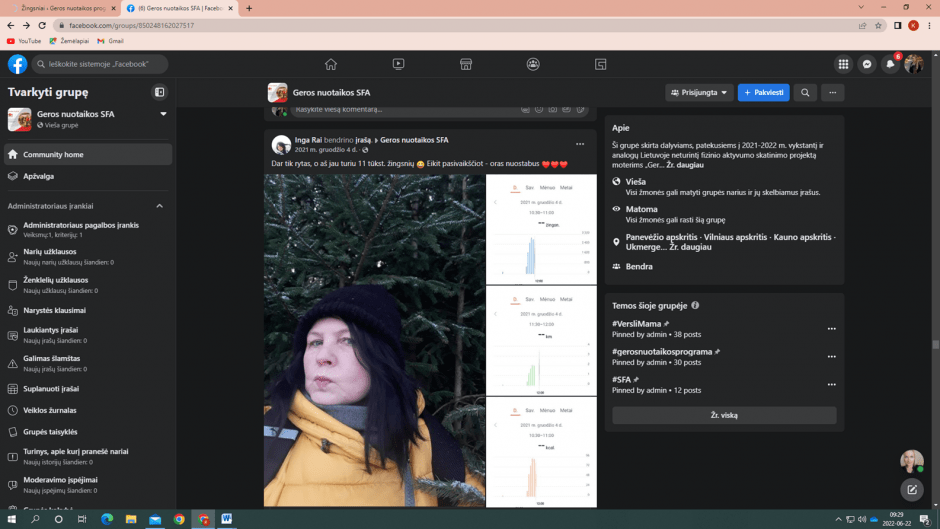Open Laukiantys įrašai
940x529 pixels.
(x=88, y=335)
